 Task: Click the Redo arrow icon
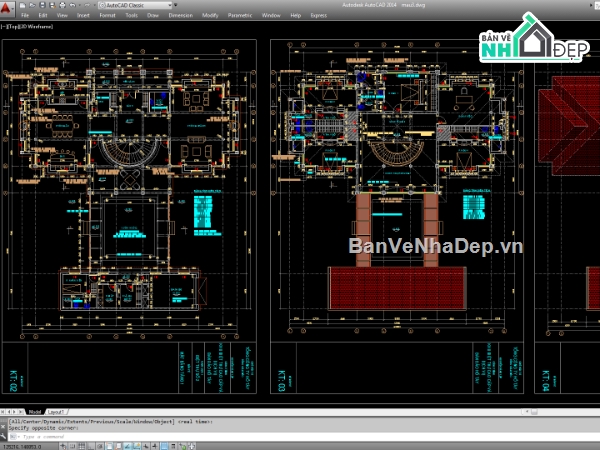[x=87, y=5]
